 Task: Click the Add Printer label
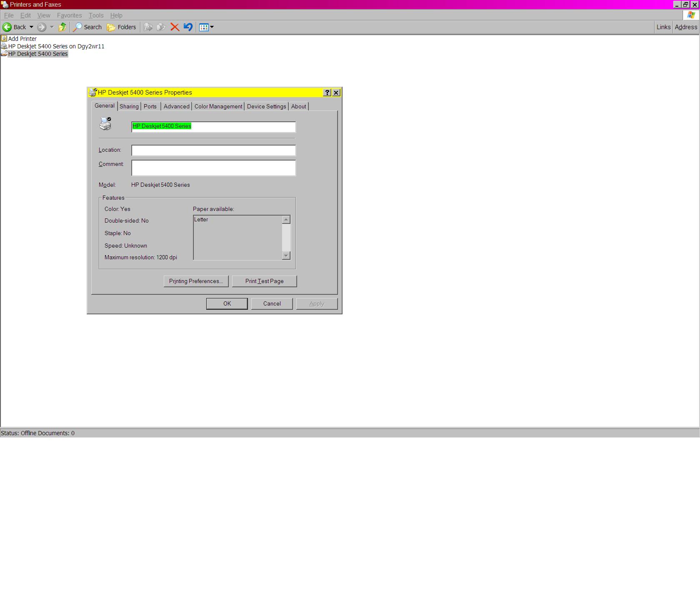(22, 39)
